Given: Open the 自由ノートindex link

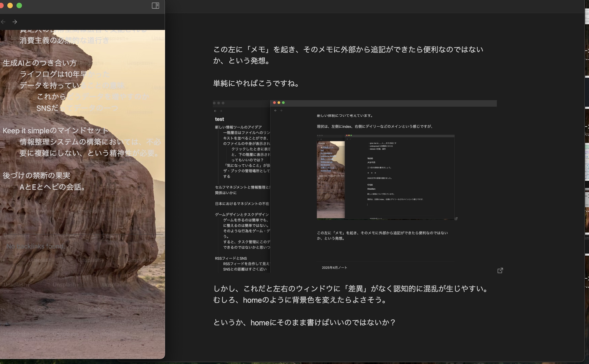Looking at the screenshot, I should click(x=327, y=159).
